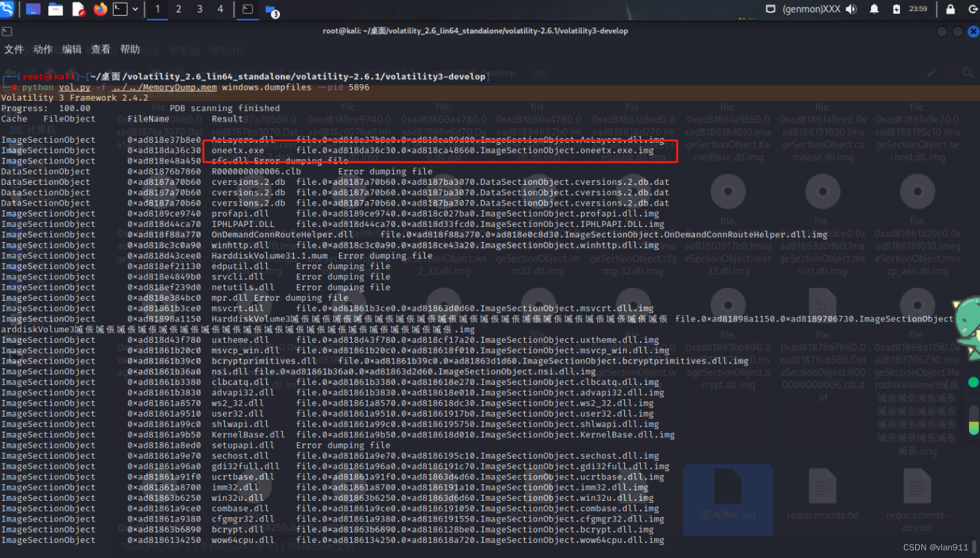This screenshot has height=558, width=980.
Task: Click the vertical gauge under the mascot
Action: coord(973,420)
